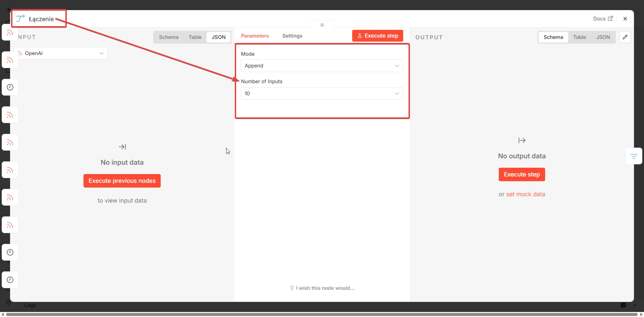Switch to the Parameters tab

[x=255, y=36]
